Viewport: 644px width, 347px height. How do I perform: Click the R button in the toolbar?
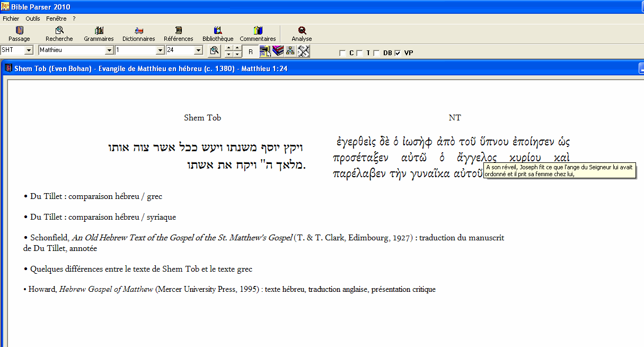(x=251, y=51)
